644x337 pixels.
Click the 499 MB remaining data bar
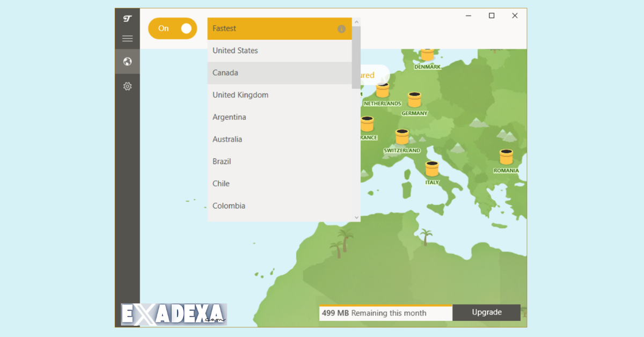coord(385,313)
